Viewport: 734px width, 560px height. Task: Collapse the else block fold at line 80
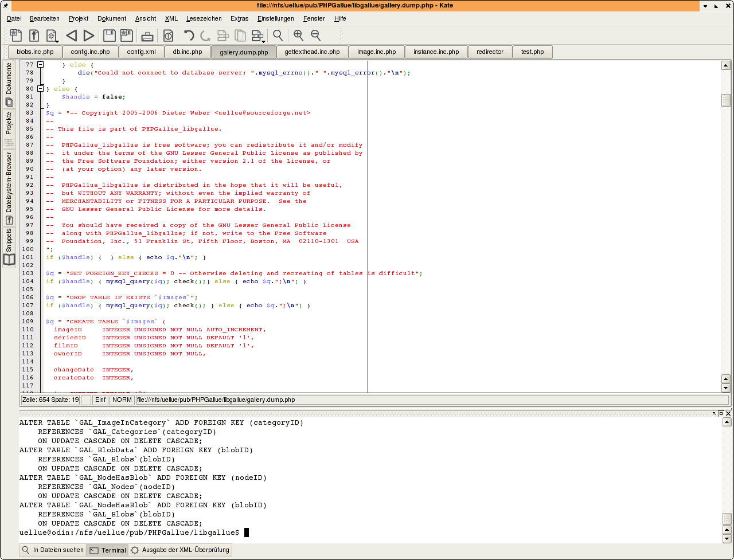pyautogui.click(x=40, y=89)
